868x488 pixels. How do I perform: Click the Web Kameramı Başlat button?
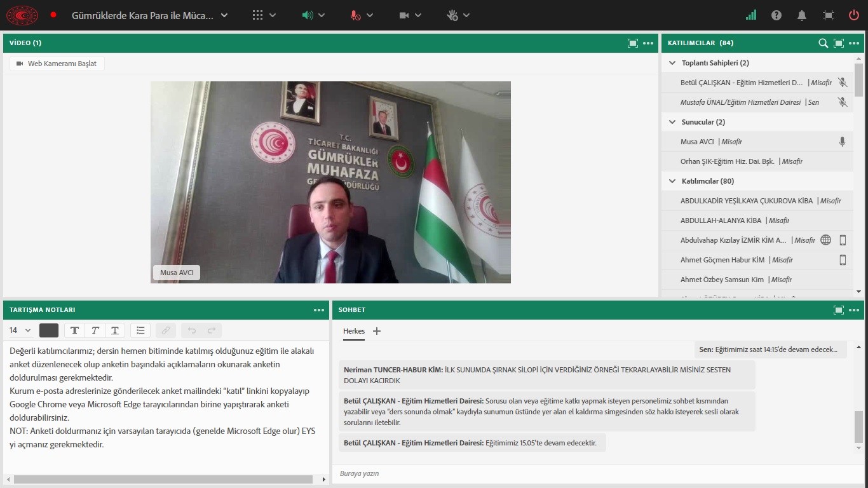tap(57, 64)
